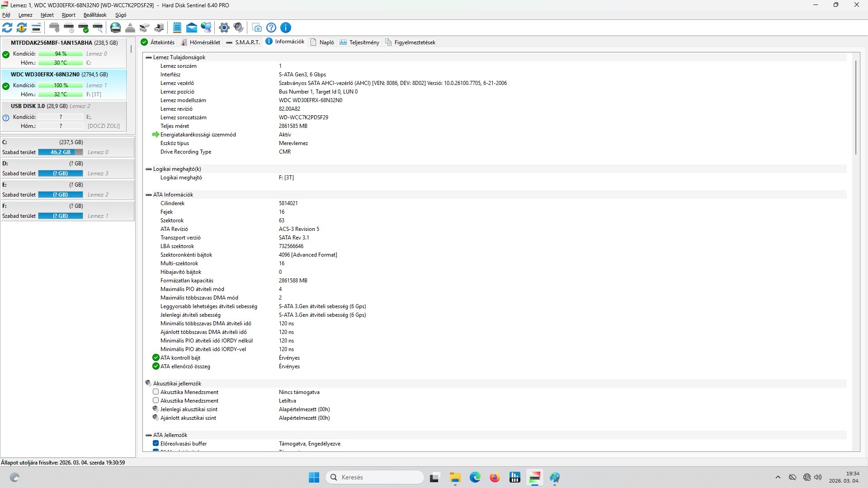
Task: Click the refresh disk status icon
Action: (x=8, y=28)
